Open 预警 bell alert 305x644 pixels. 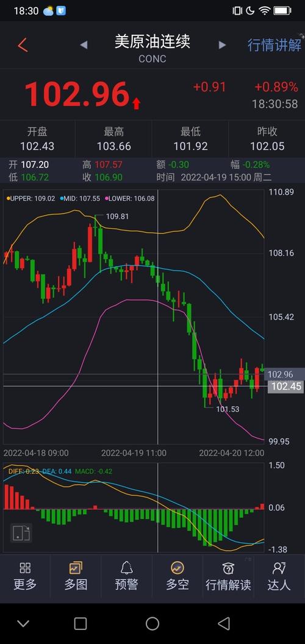(127, 576)
